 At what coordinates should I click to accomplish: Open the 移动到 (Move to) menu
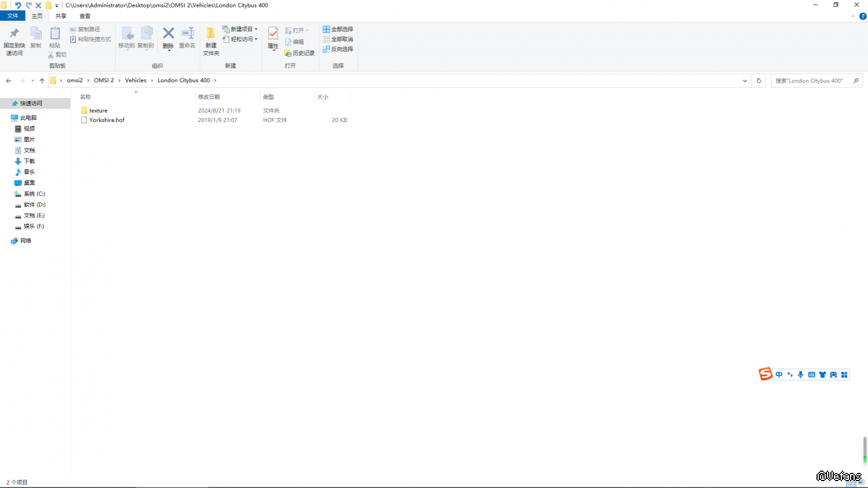127,38
